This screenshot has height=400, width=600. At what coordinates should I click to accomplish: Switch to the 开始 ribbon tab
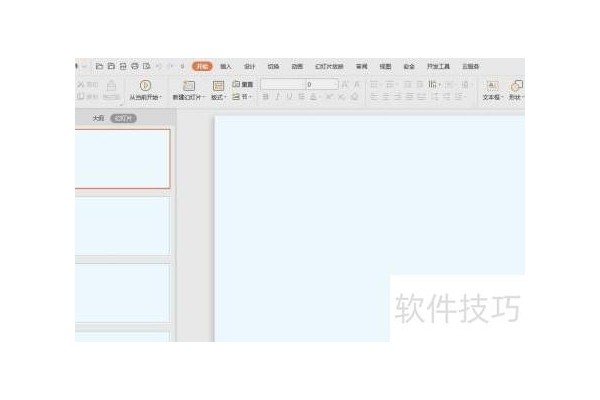pyautogui.click(x=202, y=66)
